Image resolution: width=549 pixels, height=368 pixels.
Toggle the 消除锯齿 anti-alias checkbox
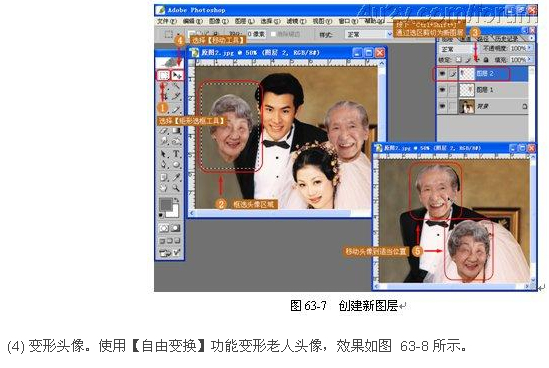click(273, 34)
